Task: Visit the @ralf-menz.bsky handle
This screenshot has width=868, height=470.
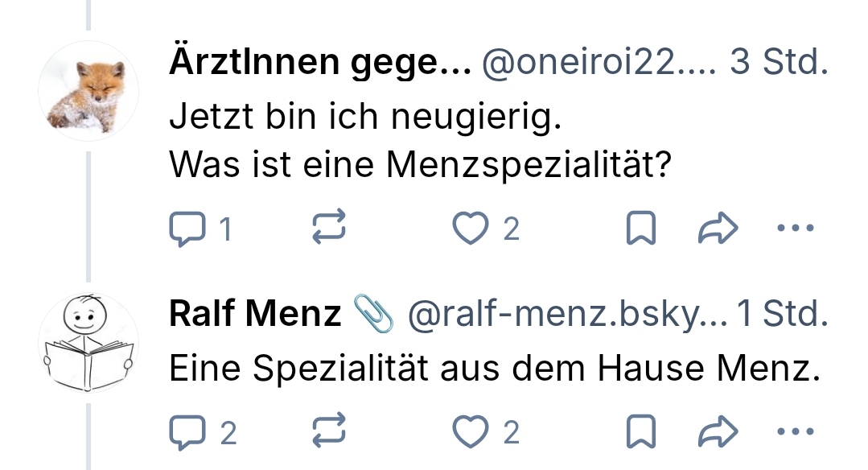Action: 567,315
